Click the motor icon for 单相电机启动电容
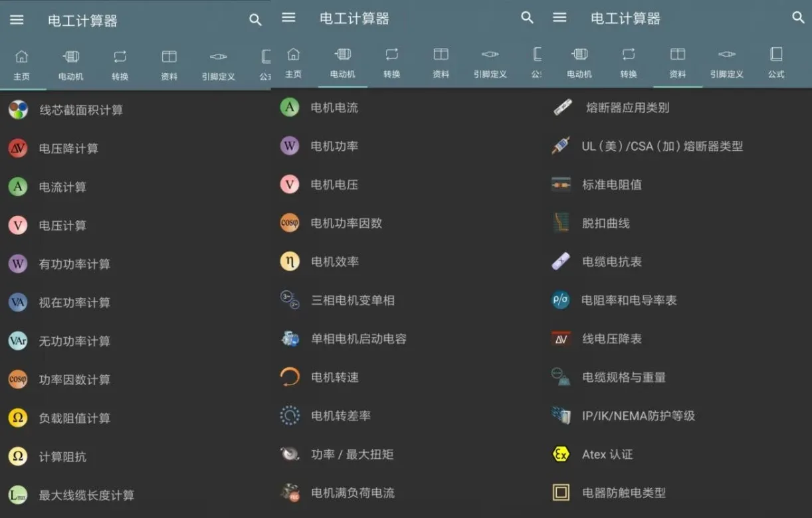812x518 pixels. click(290, 338)
